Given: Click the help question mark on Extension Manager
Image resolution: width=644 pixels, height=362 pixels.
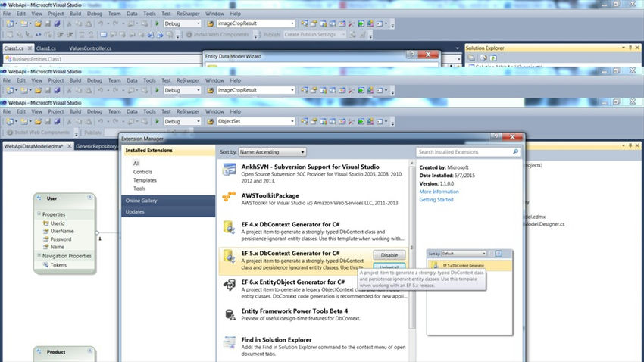Looking at the screenshot, I should click(x=496, y=136).
